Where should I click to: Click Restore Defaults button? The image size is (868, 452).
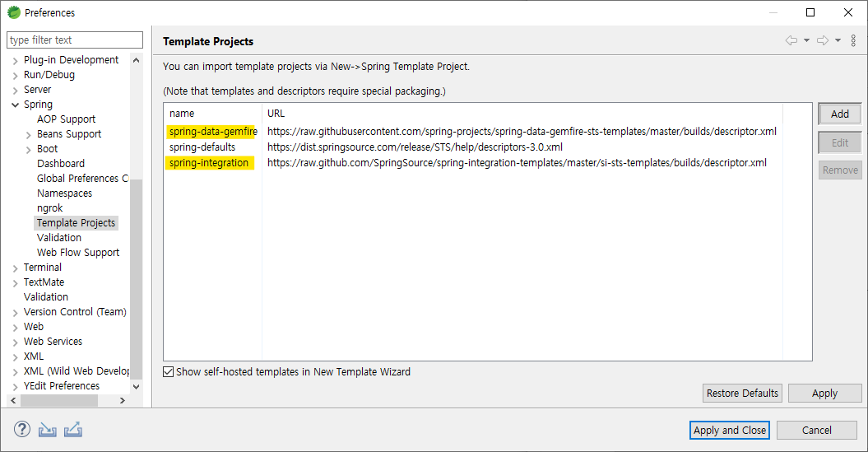point(742,394)
